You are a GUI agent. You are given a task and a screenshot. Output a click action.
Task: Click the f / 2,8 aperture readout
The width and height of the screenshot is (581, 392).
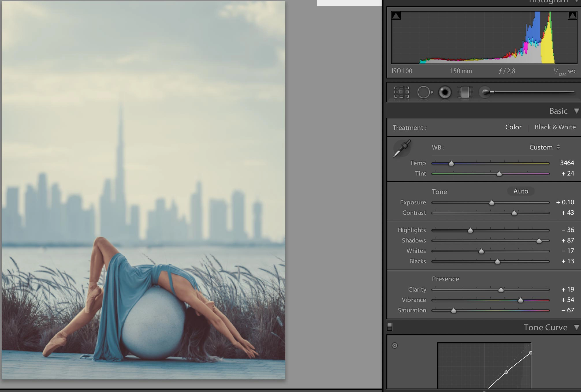coord(507,71)
